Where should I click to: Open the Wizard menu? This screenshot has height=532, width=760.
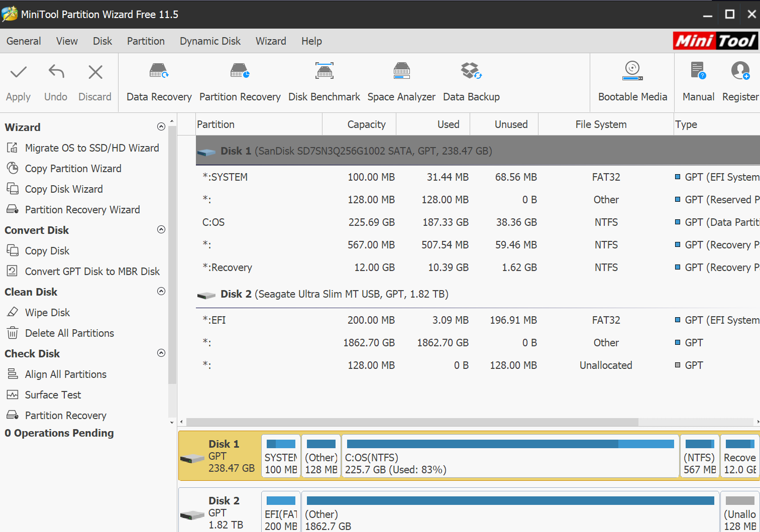tap(271, 41)
